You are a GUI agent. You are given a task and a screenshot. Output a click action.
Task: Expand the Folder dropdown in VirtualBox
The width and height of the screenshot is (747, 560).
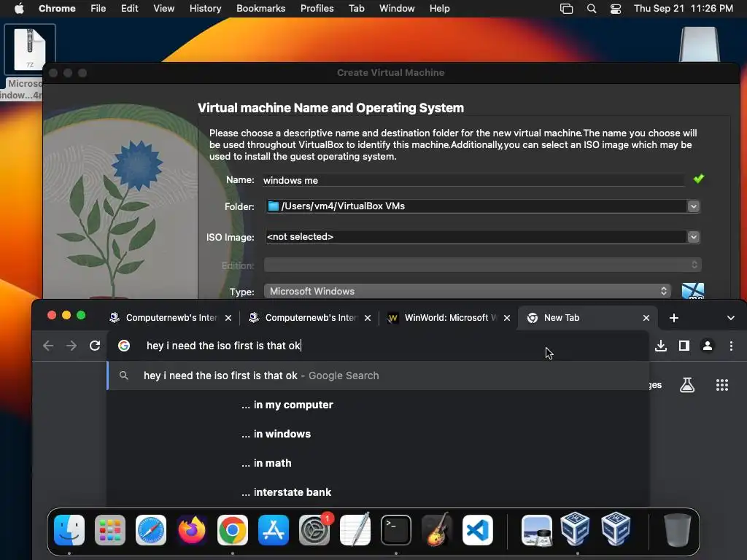pyautogui.click(x=693, y=206)
